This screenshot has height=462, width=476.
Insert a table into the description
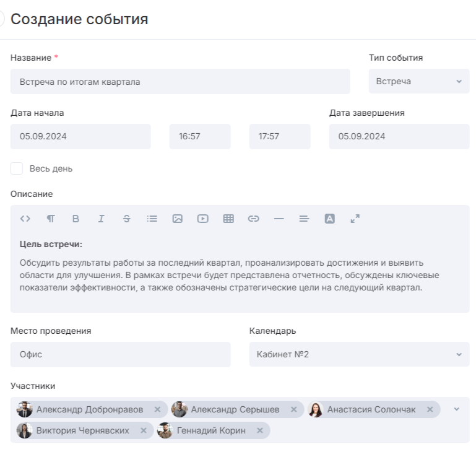[x=228, y=219]
